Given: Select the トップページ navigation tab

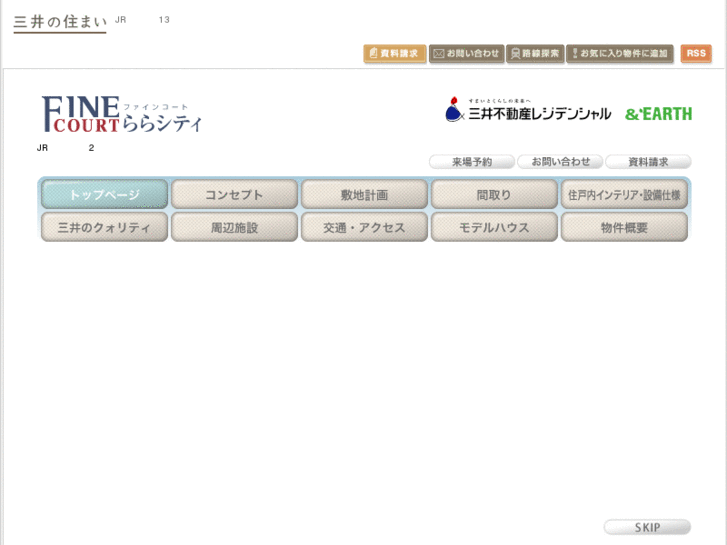Looking at the screenshot, I should pyautogui.click(x=104, y=194).
